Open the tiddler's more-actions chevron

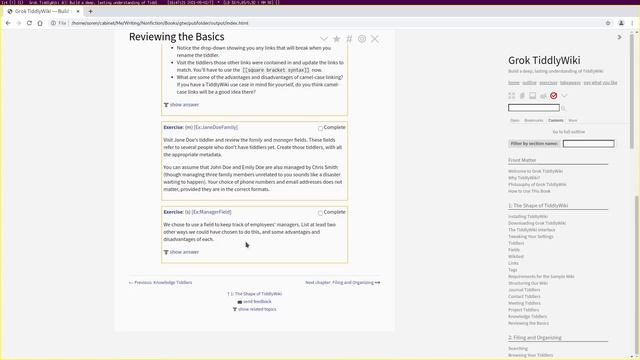[x=324, y=39]
